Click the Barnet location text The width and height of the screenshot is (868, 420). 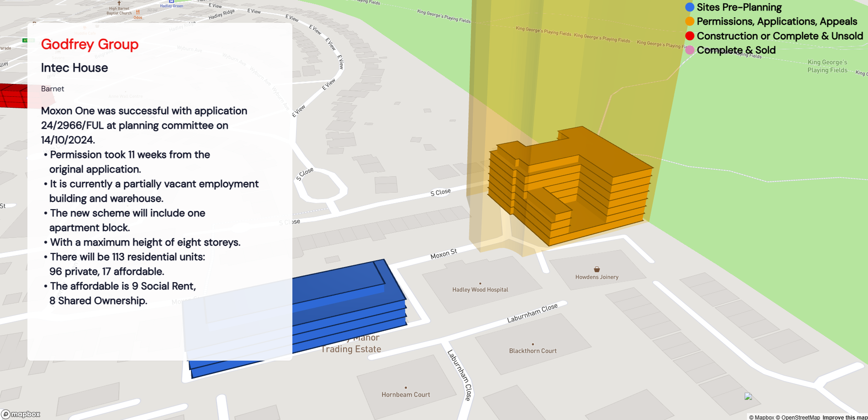click(53, 89)
